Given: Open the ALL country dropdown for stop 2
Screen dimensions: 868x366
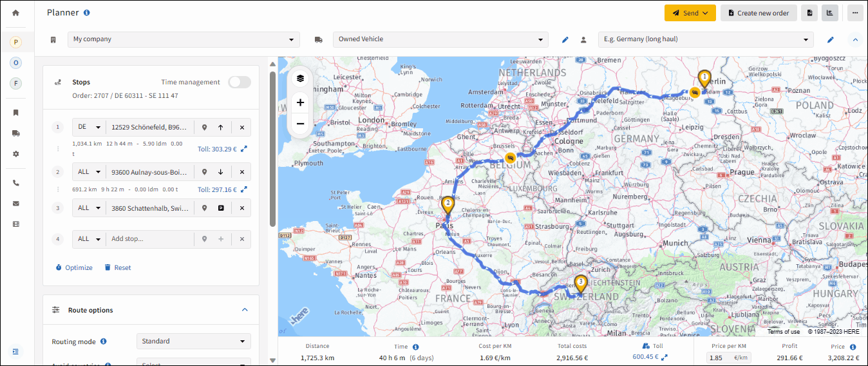Looking at the screenshot, I should click(x=89, y=172).
